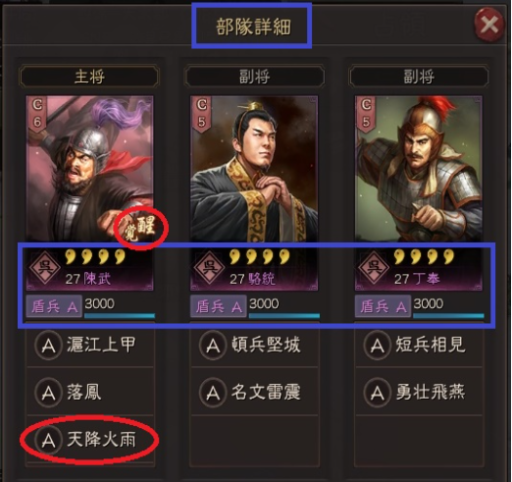Image resolution: width=512 pixels, height=482 pixels.
Task: Open the 陳武 general portrait card
Action: [90, 169]
